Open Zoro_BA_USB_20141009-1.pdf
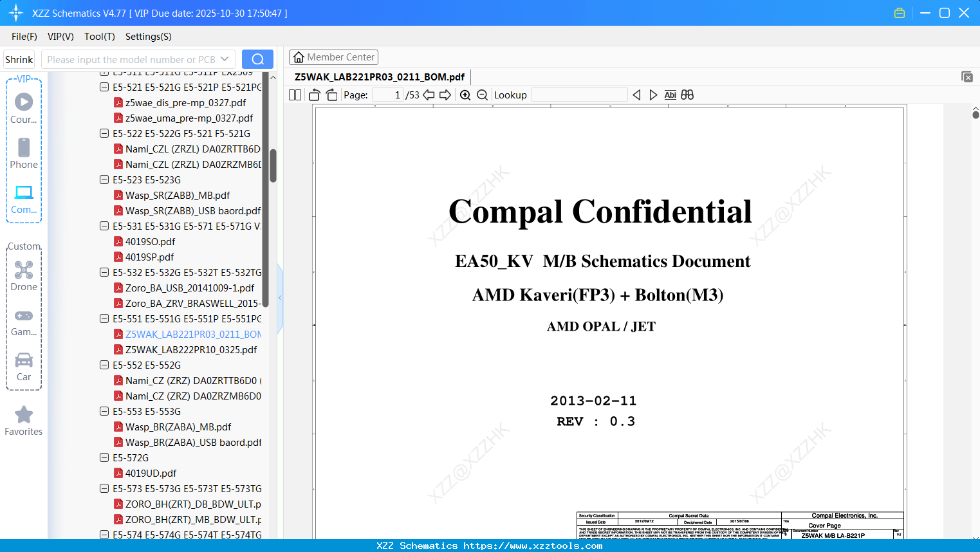The width and height of the screenshot is (980, 552). (184, 288)
